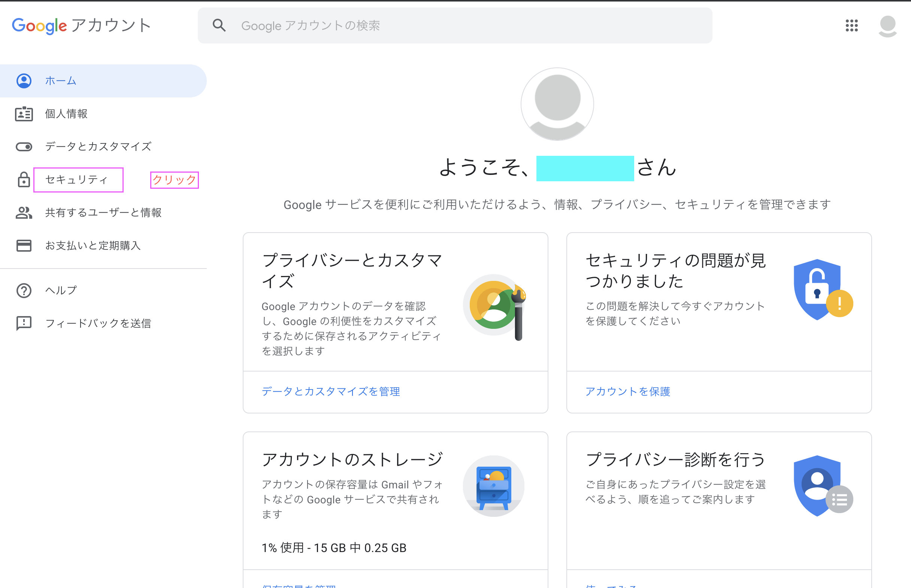Click the ヘルプ question mark icon
The height and width of the screenshot is (588, 911).
pos(24,291)
